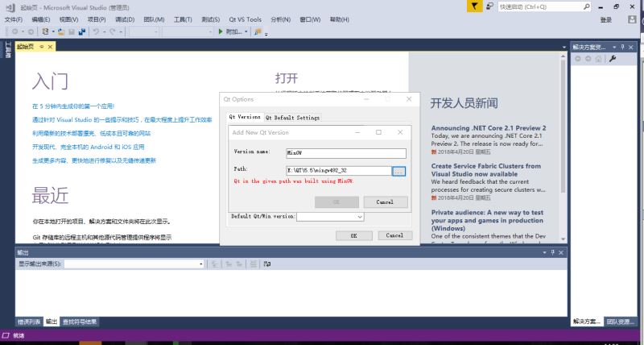
Task: Open 'Announcing .NET Core 2.1 Preview 2' news
Action: [x=489, y=128]
